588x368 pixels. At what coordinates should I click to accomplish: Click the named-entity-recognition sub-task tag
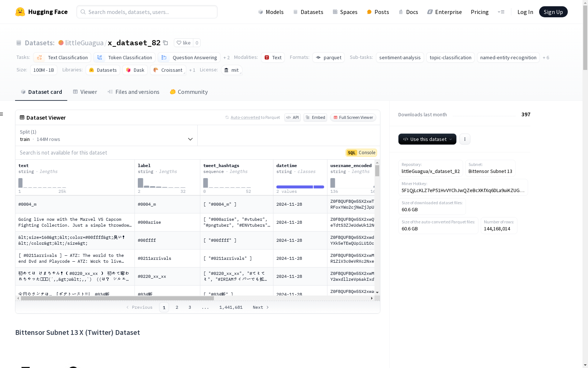[508, 58]
